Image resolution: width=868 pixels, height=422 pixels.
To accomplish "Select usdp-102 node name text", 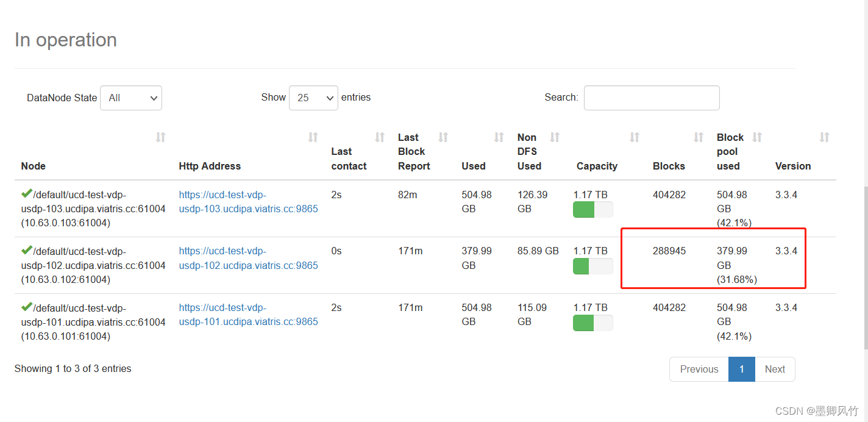I will tap(93, 265).
